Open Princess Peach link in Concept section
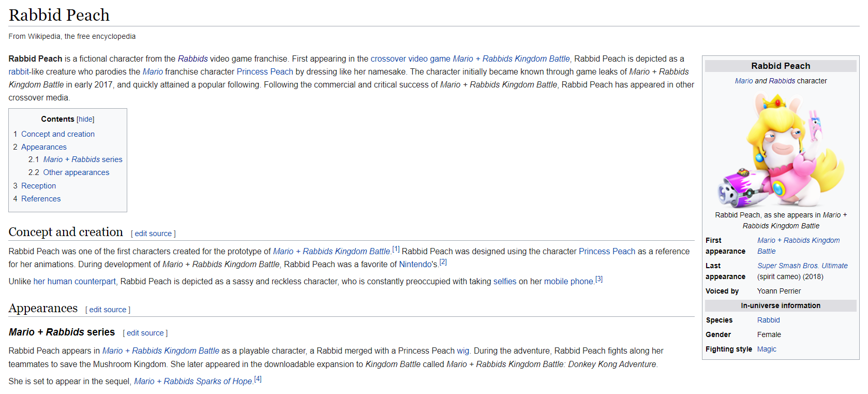 pos(607,251)
